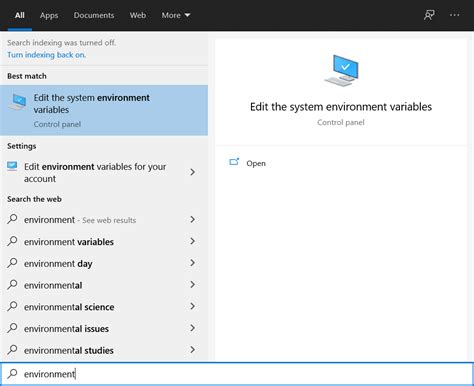Select environment day suggestion

58,264
